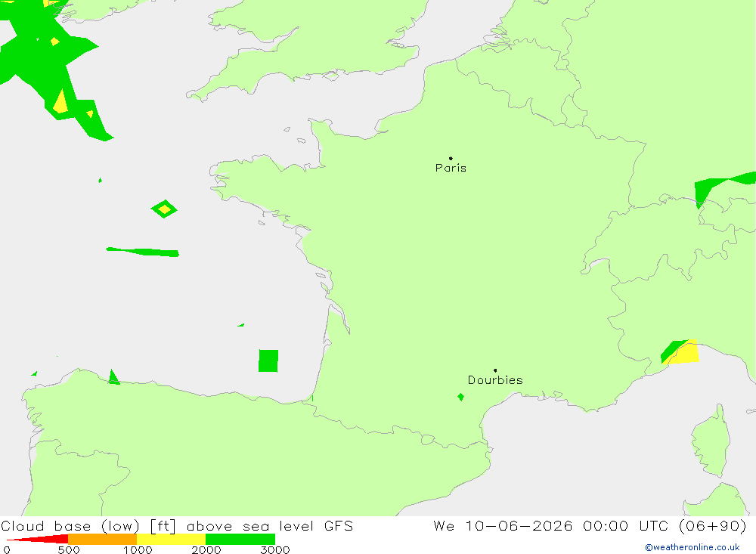
Task: Click the legend value 1000
Action: click(138, 549)
